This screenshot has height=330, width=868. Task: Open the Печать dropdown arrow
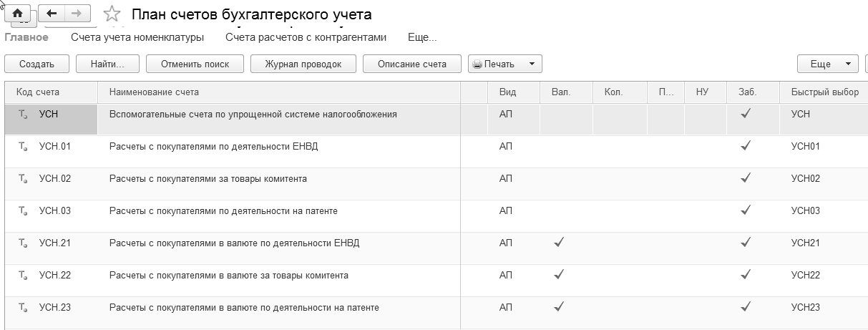[531, 64]
